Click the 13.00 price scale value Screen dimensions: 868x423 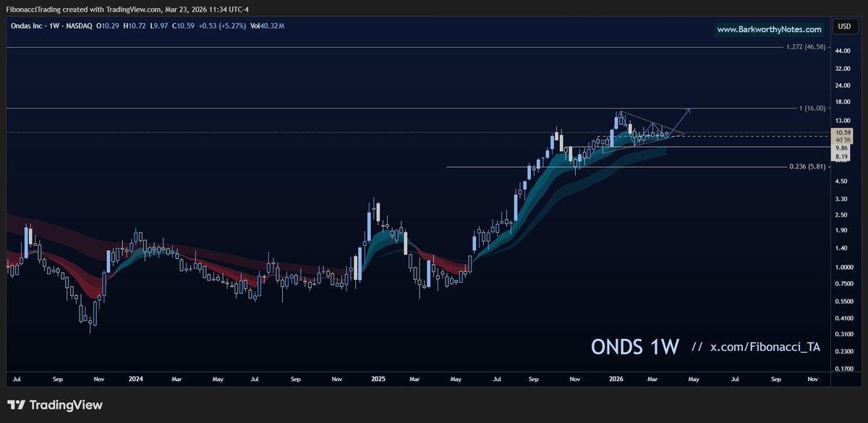coord(843,120)
